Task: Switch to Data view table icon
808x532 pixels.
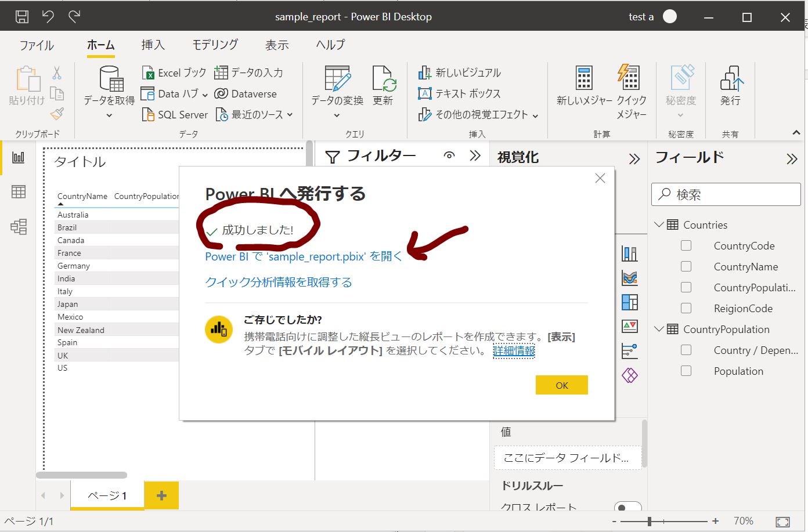Action: tap(19, 191)
